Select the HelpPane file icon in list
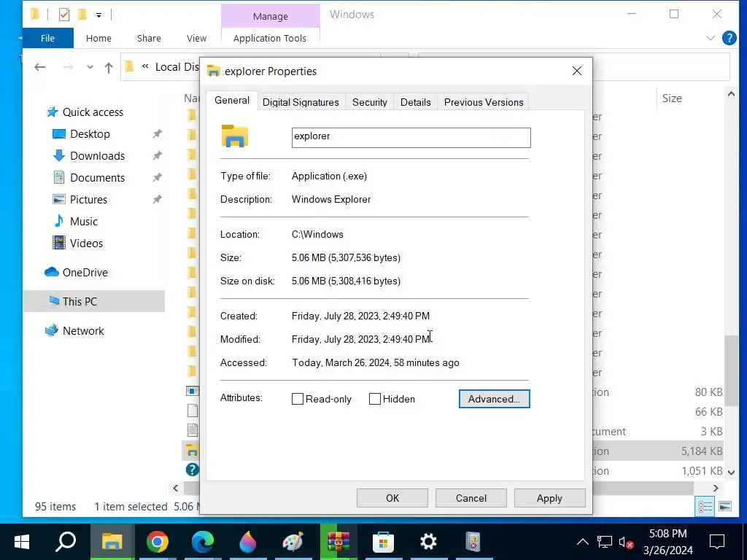The height and width of the screenshot is (560, 747). pyautogui.click(x=192, y=470)
